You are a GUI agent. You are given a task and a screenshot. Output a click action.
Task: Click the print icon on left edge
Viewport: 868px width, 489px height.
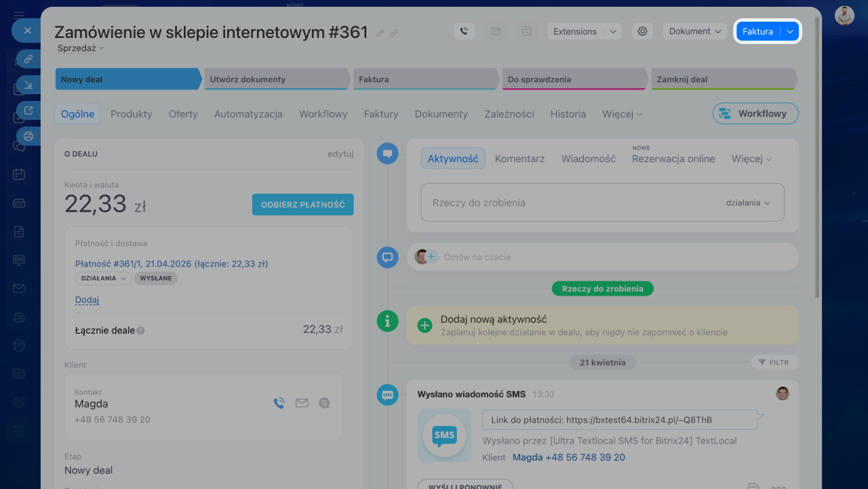coord(28,136)
